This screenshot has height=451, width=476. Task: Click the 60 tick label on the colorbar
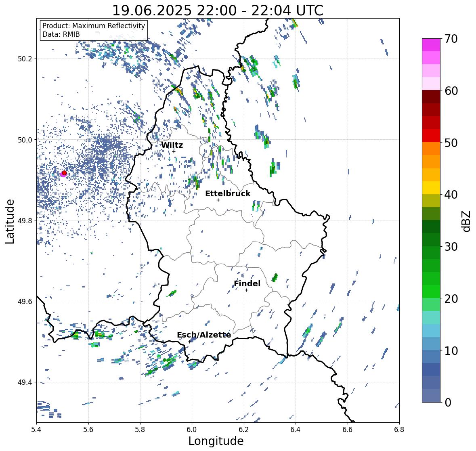coord(451,91)
